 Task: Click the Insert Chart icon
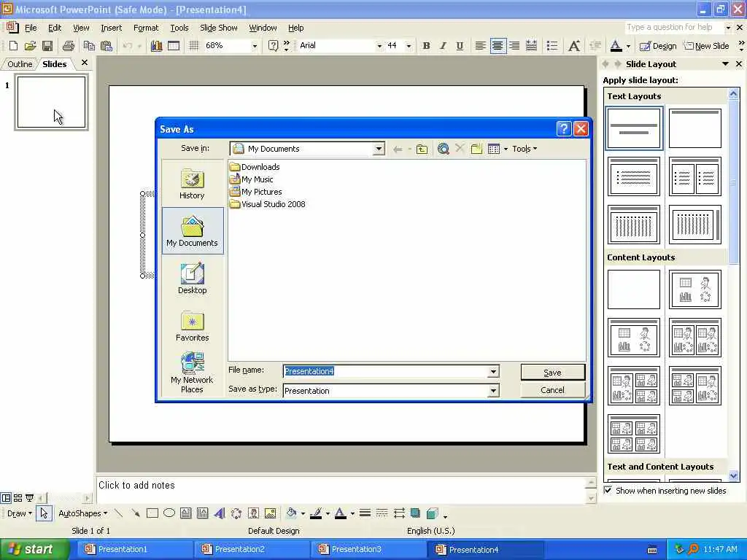(x=156, y=46)
